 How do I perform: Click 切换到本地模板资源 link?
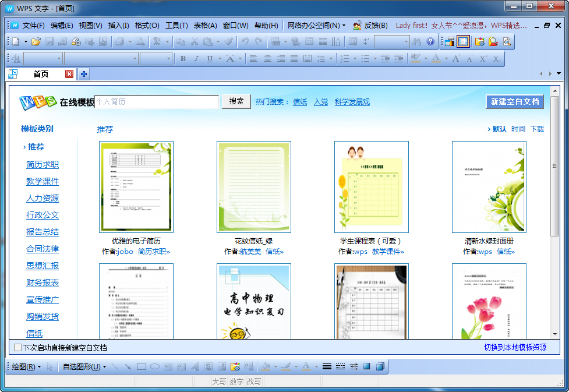515,347
